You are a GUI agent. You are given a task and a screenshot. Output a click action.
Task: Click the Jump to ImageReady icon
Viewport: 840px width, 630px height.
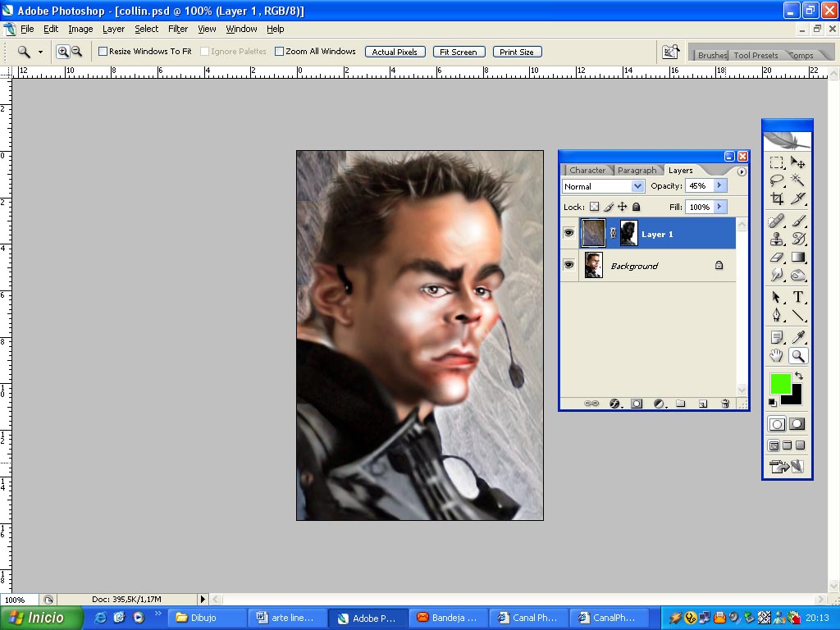787,467
